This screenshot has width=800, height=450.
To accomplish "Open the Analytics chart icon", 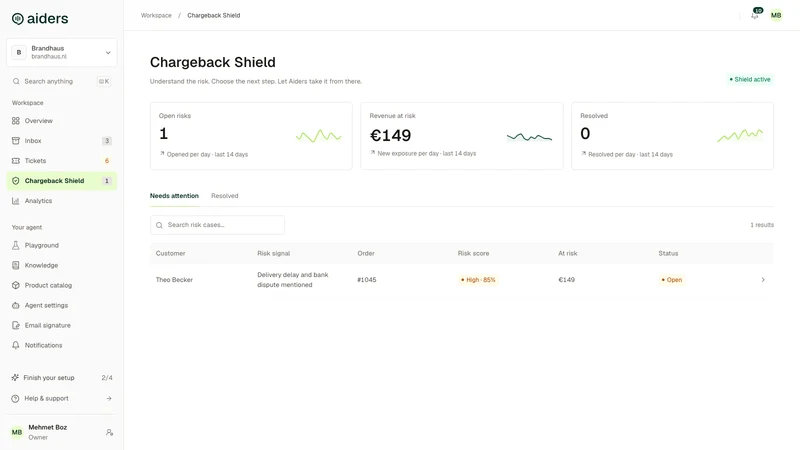I will (x=16, y=201).
